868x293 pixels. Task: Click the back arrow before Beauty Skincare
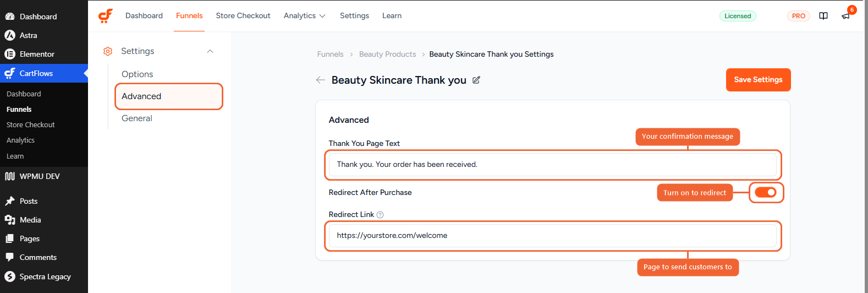(321, 80)
